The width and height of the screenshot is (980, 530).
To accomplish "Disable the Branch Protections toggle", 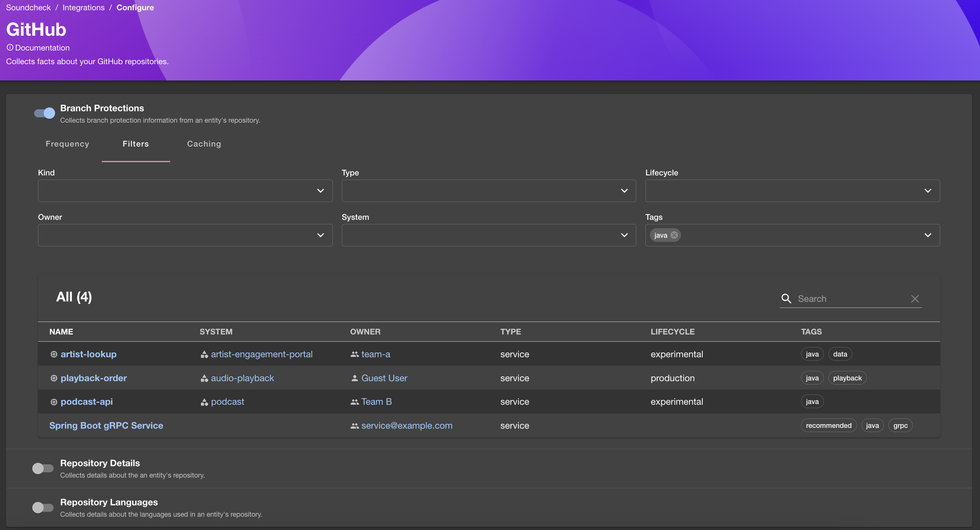I will click(44, 113).
